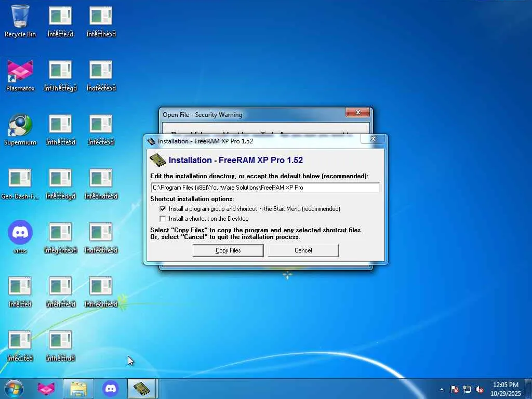Open Windows Explorer from the taskbar
Image resolution: width=532 pixels, height=399 pixels.
tap(78, 389)
